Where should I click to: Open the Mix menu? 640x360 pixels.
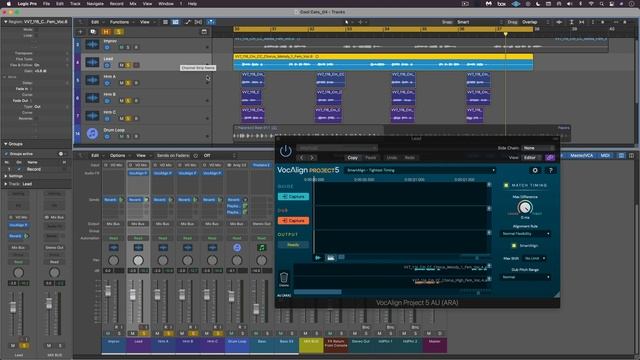[133, 4]
